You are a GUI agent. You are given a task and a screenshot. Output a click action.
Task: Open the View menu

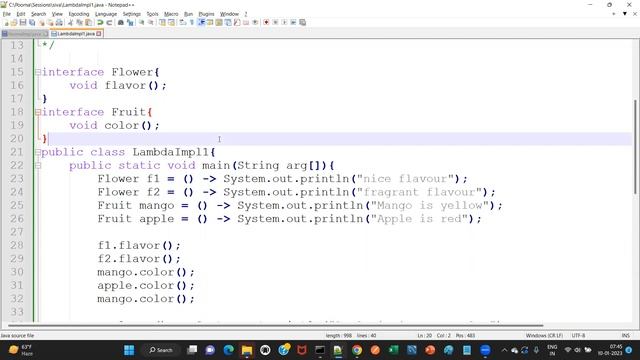[57, 14]
